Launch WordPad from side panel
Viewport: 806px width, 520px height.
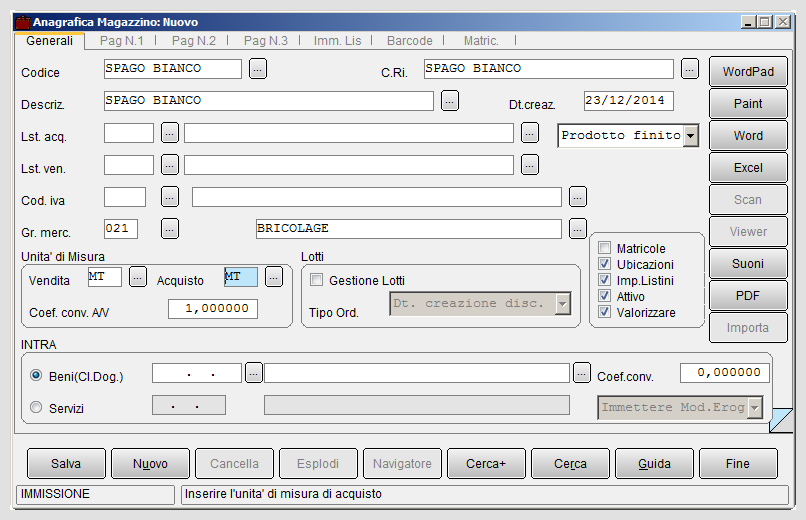click(x=748, y=71)
